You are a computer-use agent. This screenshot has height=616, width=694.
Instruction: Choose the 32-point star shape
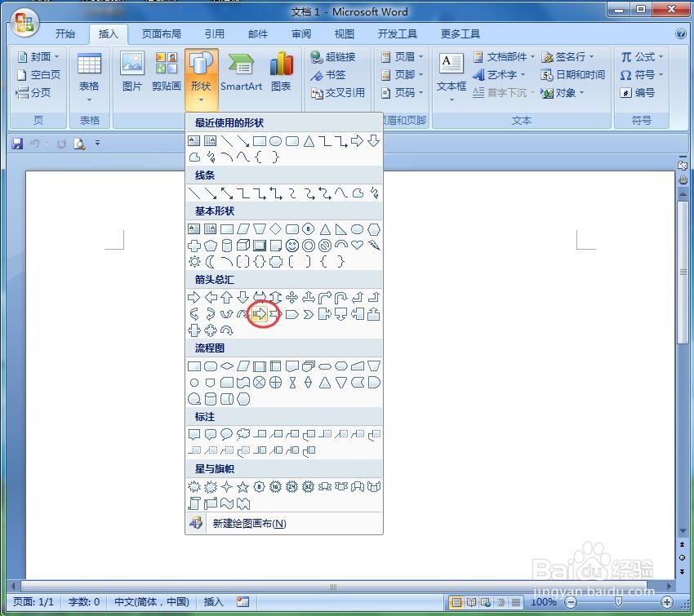pyautogui.click(x=308, y=487)
